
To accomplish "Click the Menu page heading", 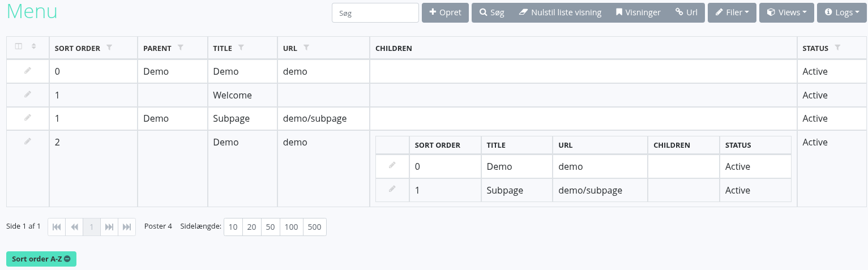I will [x=32, y=11].
